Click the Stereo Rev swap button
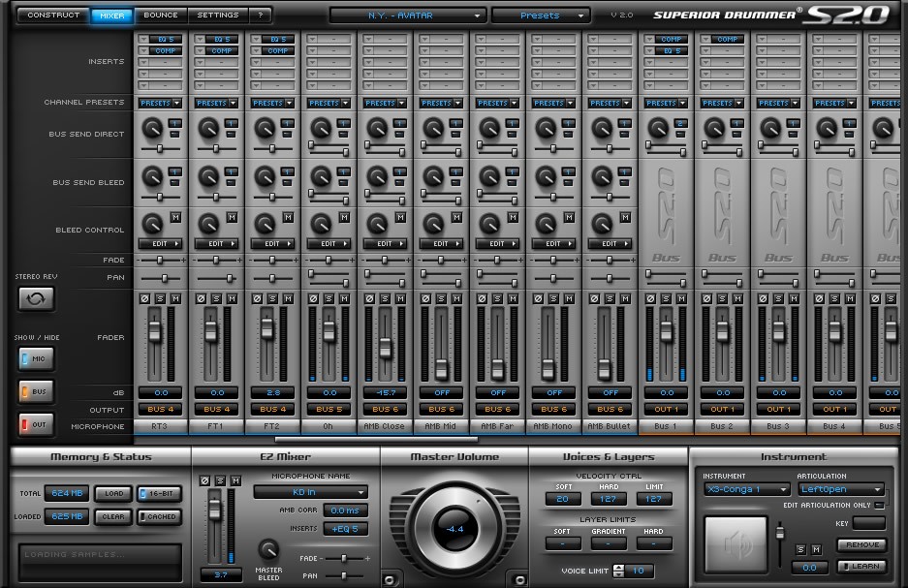Viewport: 908px width, 588px height. pyautogui.click(x=36, y=298)
